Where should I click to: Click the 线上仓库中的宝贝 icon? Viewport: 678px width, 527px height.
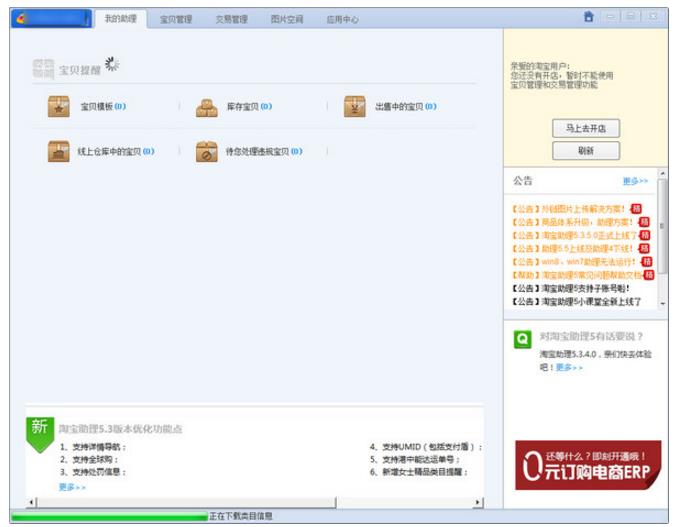[x=59, y=152]
